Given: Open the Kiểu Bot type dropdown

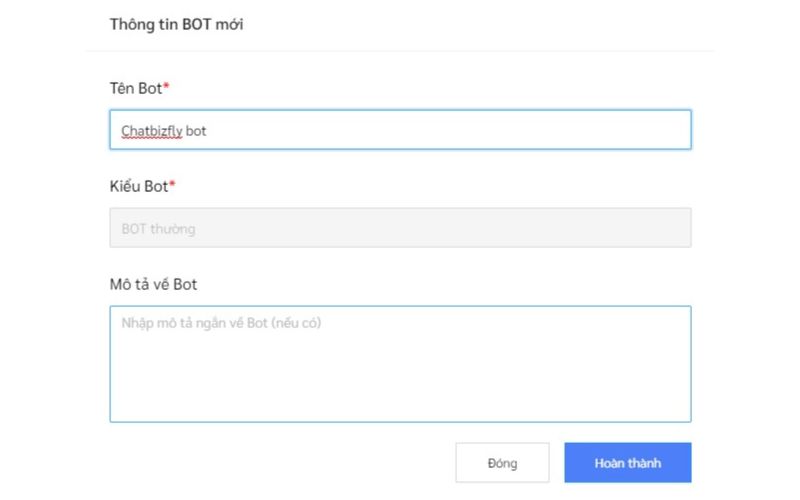Looking at the screenshot, I should [x=400, y=228].
